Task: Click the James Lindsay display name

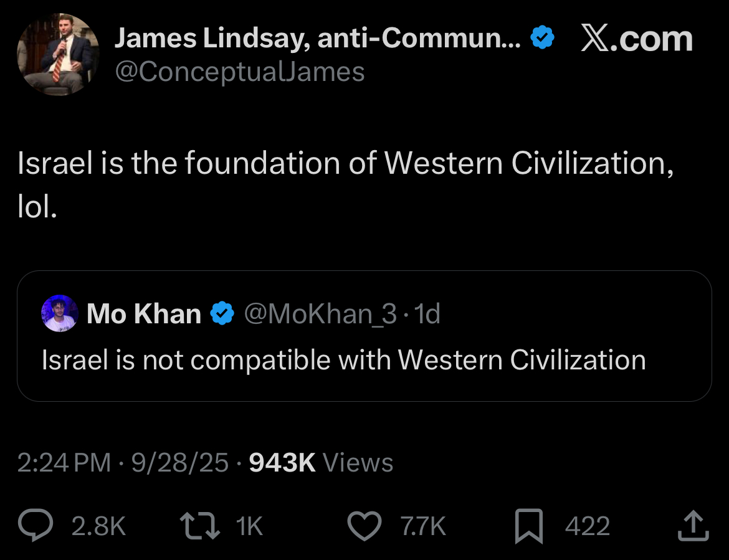Action: coord(318,40)
